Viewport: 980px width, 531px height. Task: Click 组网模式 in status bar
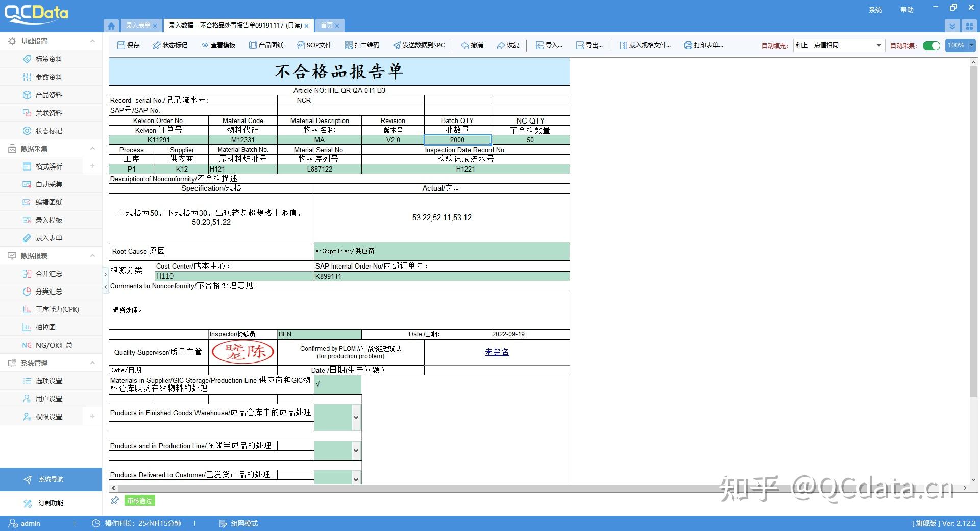(238, 523)
